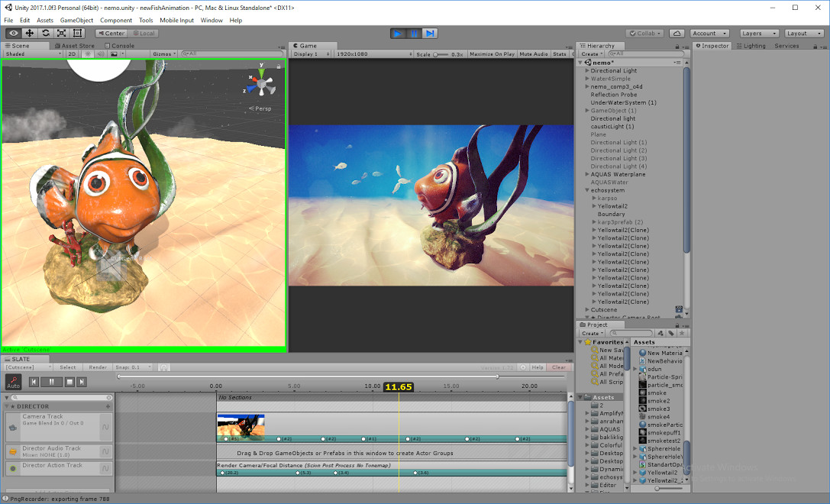This screenshot has height=504, width=830.
Task: Click the Slate Clear button
Action: [558, 367]
